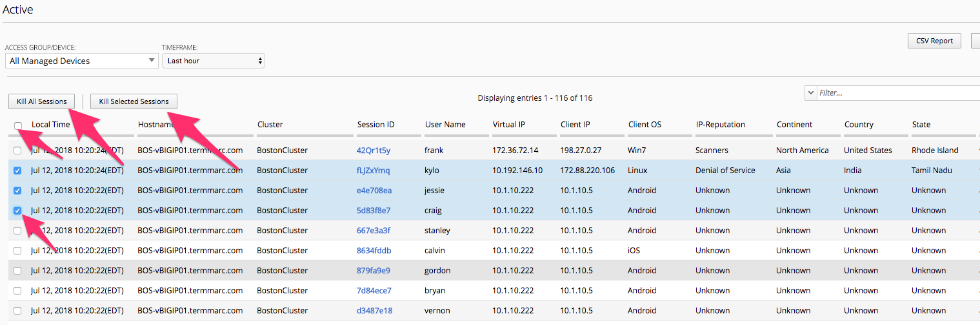Click the 'Linux' client OS cell

coord(638,171)
